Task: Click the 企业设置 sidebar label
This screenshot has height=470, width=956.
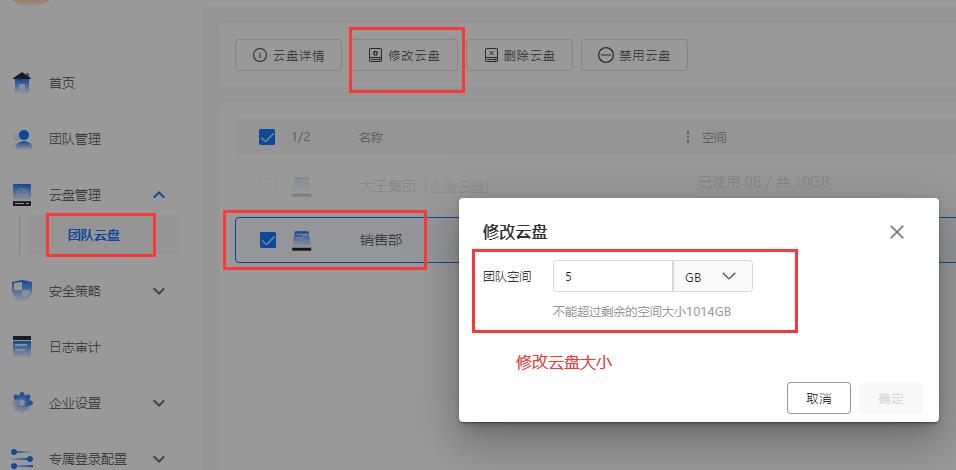Action: pos(75,403)
